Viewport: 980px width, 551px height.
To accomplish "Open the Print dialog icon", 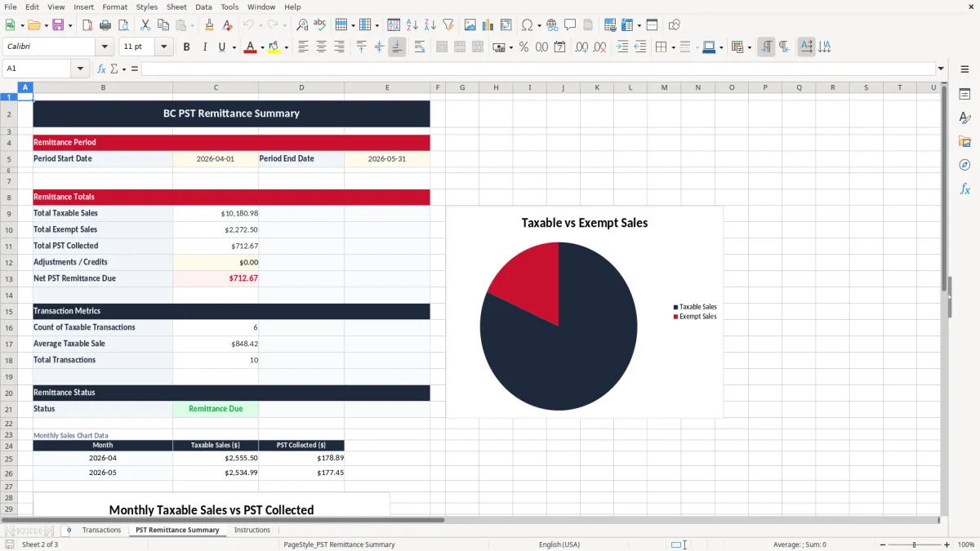I will [x=105, y=25].
